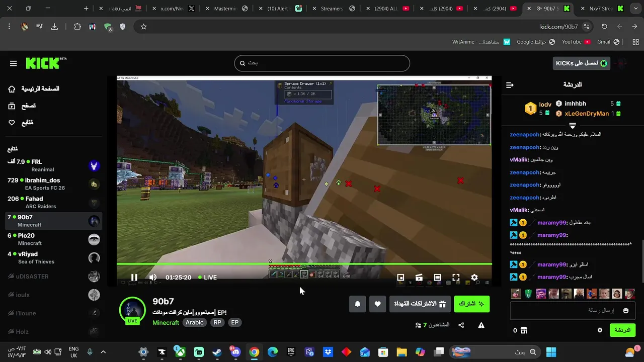Open File Explorer from the taskbar

(x=401, y=352)
